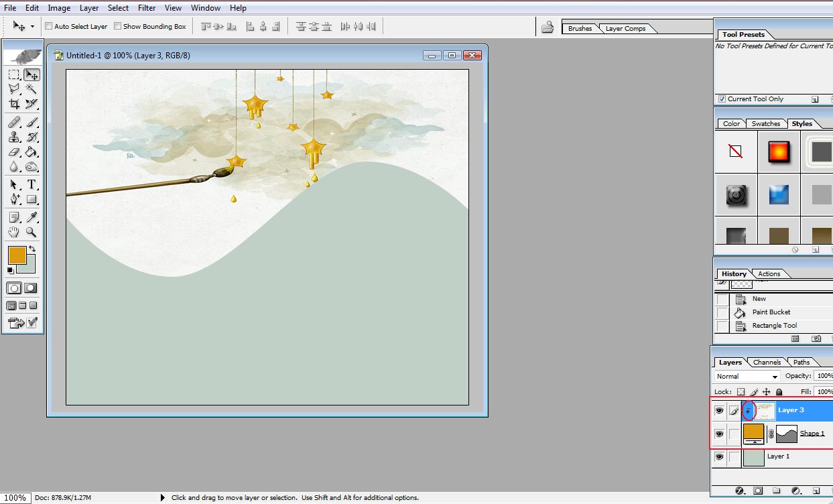Hide Layer 1 using its eye icon
This screenshot has width=833, height=504.
719,457
